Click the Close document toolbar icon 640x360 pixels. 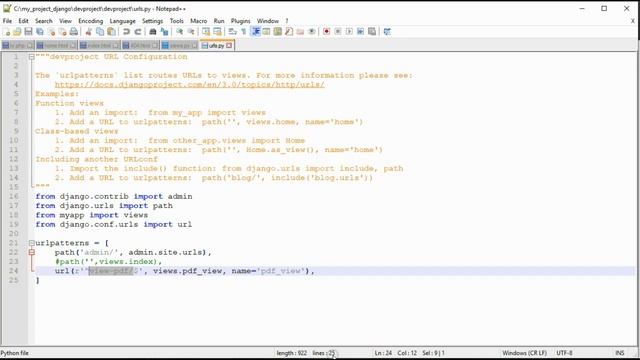point(51,32)
